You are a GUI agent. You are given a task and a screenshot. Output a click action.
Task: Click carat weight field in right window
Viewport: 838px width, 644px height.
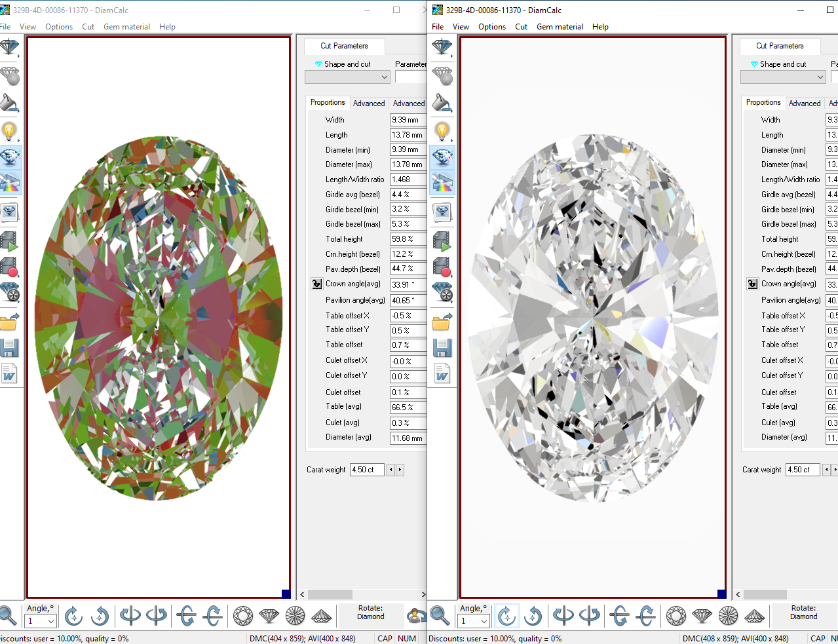tap(803, 470)
